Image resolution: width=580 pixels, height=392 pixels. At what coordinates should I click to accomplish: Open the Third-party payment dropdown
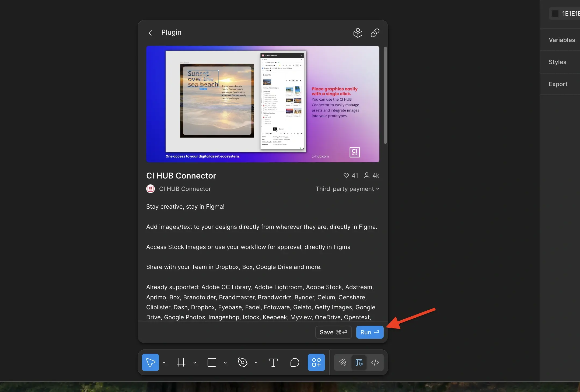[347, 189]
